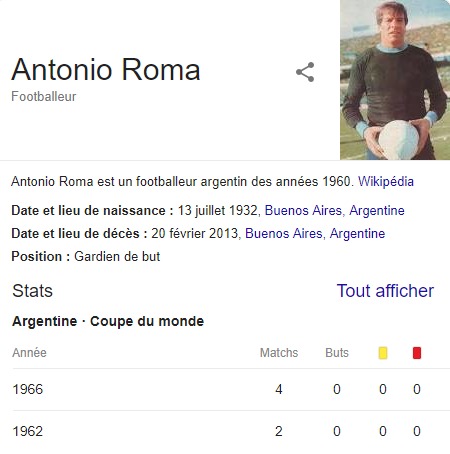Click the red card icon column header
Viewport: 450px width, 454px height.
click(x=417, y=353)
